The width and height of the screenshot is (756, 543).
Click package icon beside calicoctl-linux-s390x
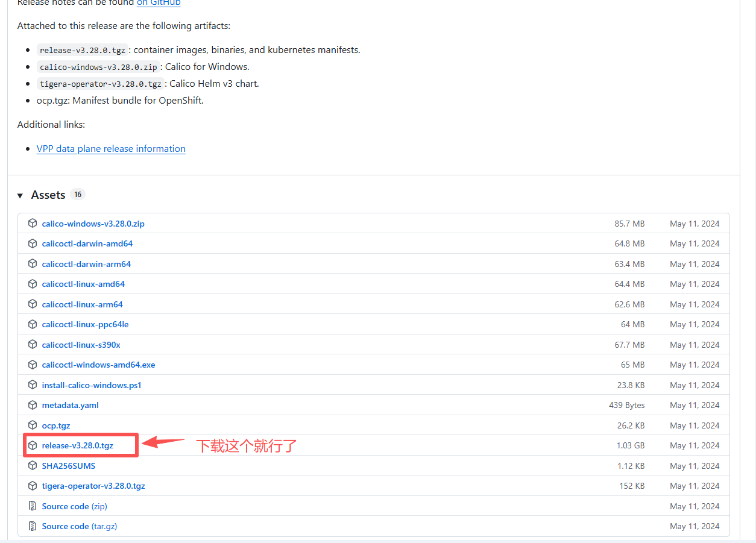33,345
